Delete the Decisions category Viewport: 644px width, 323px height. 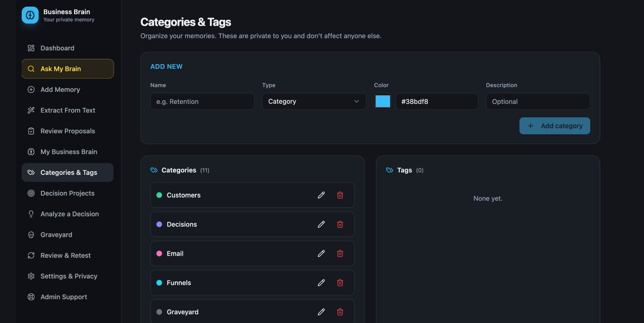340,224
